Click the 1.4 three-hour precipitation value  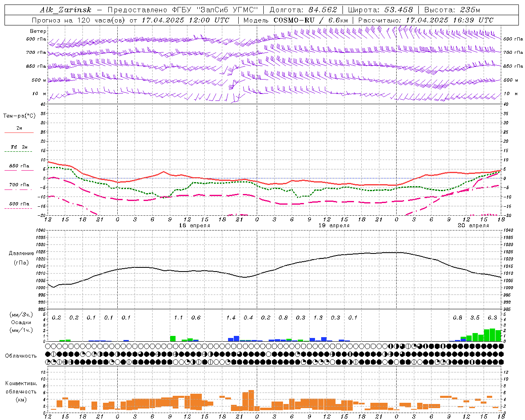point(231,318)
